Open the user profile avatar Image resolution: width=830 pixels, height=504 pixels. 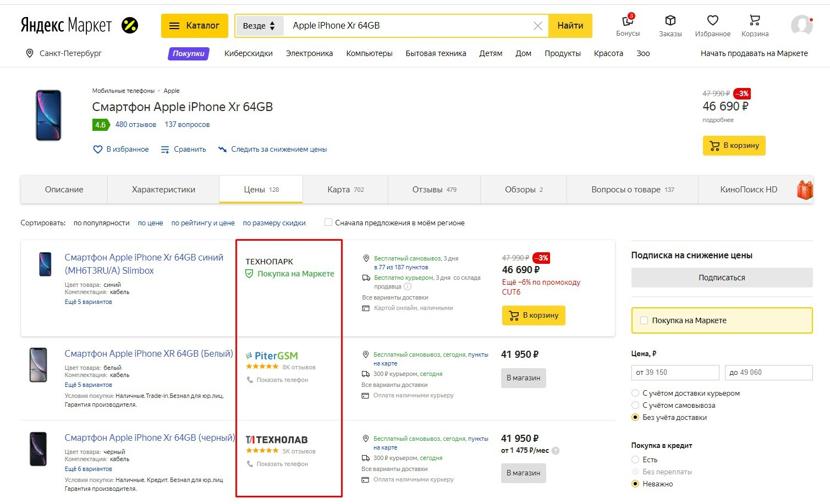click(801, 25)
